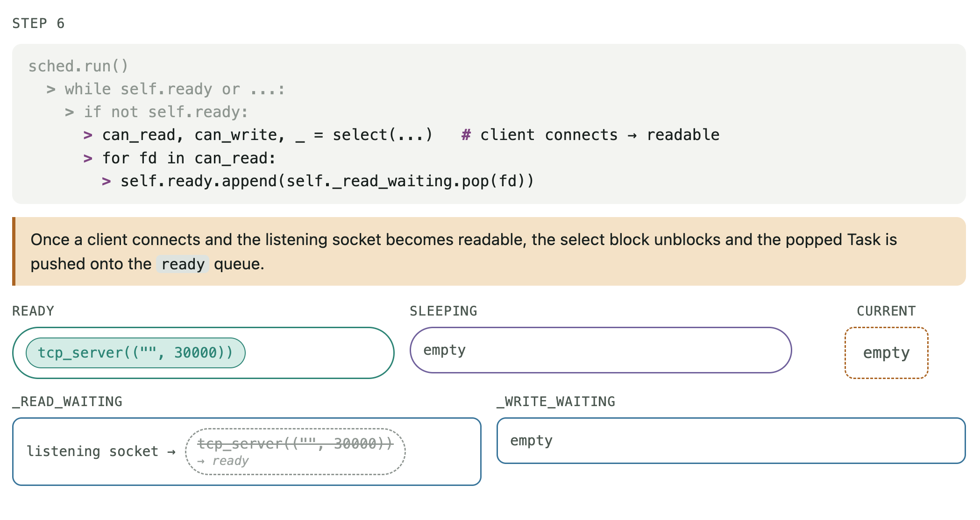Click the '→ ready' italic note
This screenshot has width=980, height=520.
[222, 461]
